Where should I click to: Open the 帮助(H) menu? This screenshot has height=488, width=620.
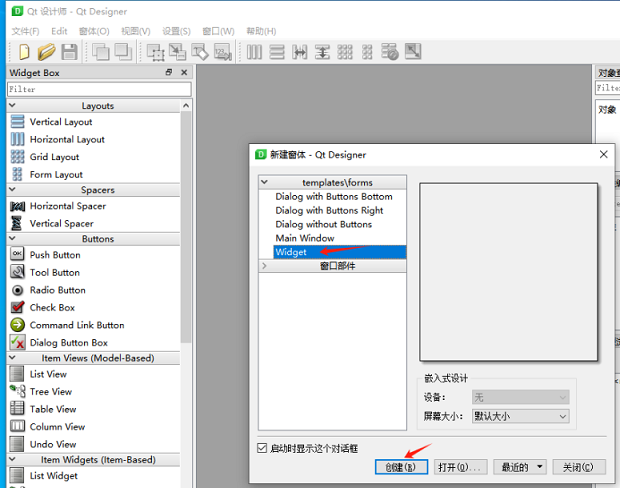261,31
